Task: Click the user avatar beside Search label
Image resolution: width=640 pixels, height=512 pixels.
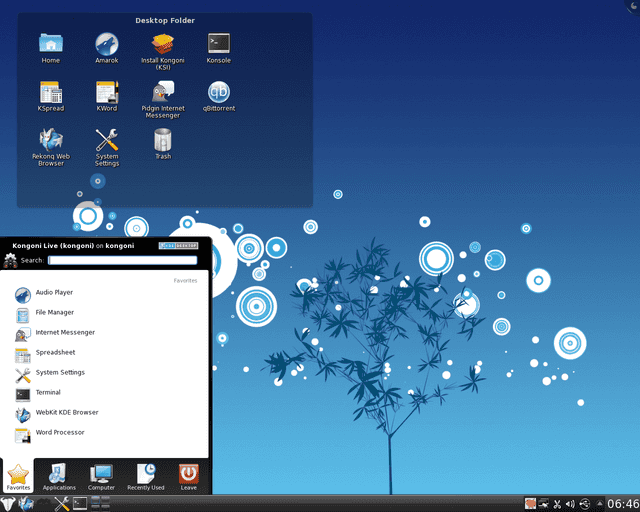Action: pos(10,260)
